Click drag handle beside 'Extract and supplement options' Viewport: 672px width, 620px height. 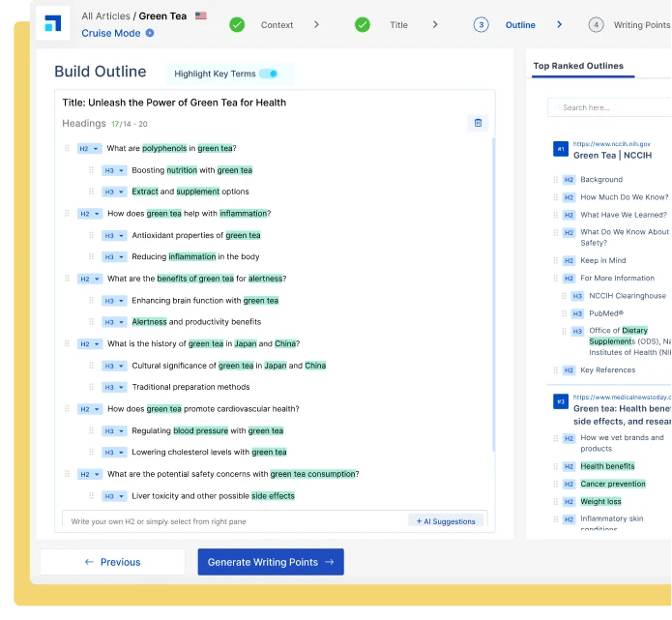click(91, 192)
